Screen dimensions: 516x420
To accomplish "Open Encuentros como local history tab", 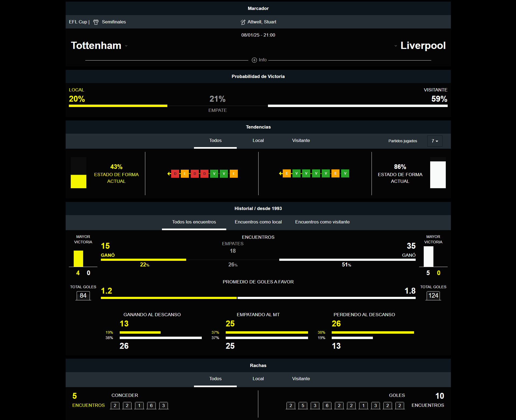I will point(258,222).
